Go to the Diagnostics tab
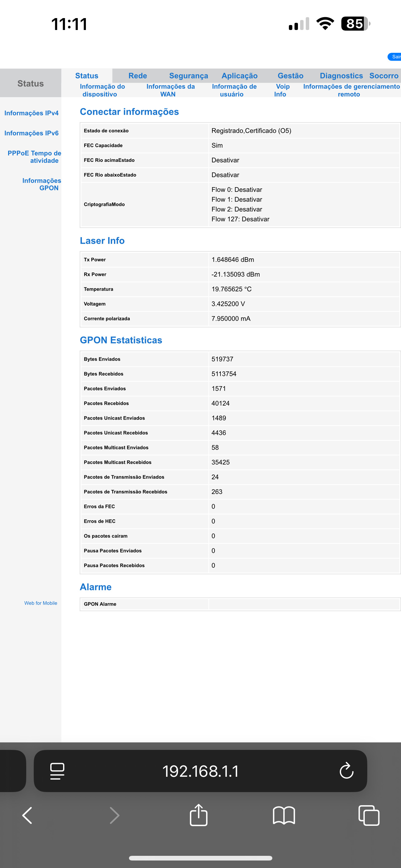This screenshot has height=868, width=401. [341, 76]
